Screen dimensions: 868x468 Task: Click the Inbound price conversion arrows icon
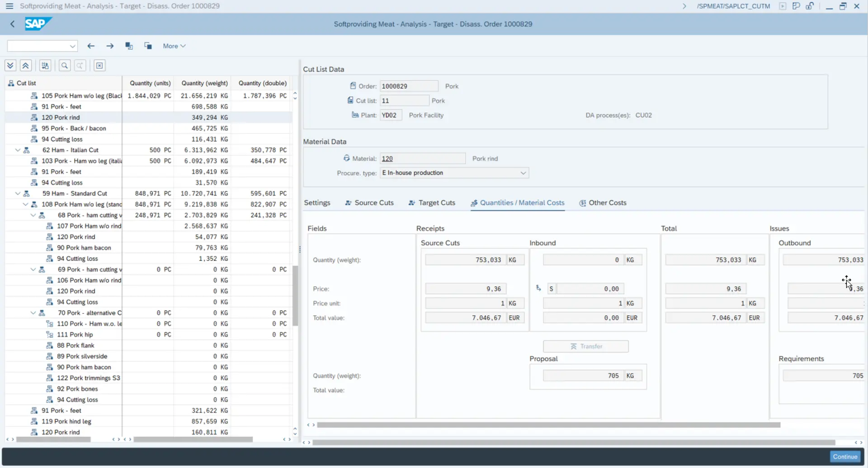[x=538, y=288]
